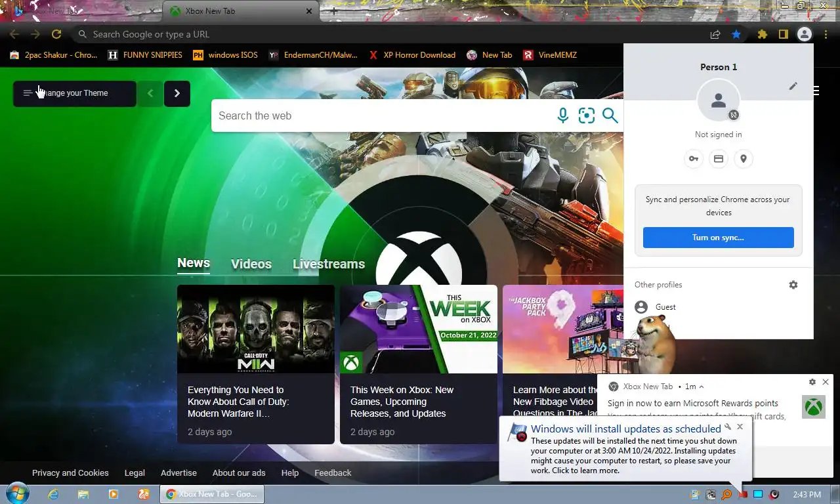This screenshot has width=840, height=504.
Task: Open the windows ISOS bookmark
Action: pyautogui.click(x=225, y=55)
